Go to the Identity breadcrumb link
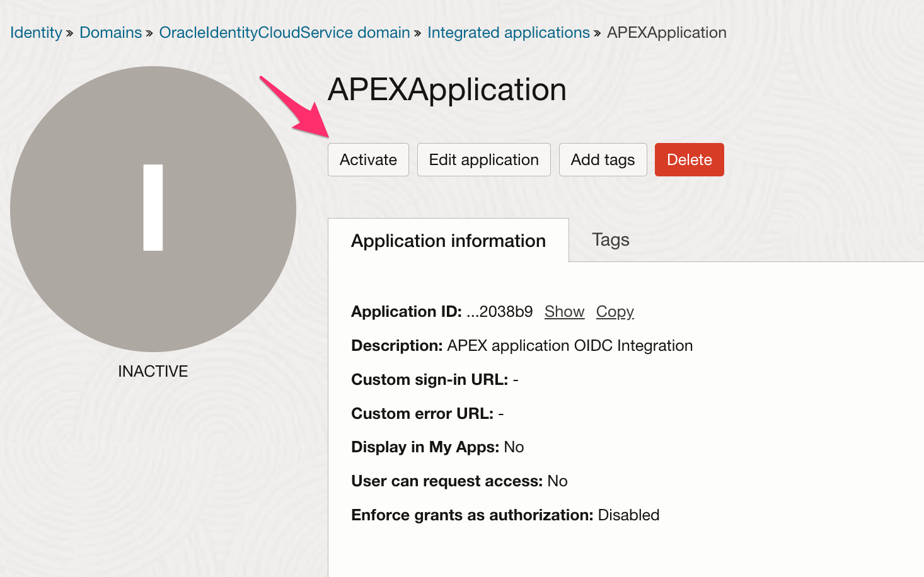 [36, 33]
